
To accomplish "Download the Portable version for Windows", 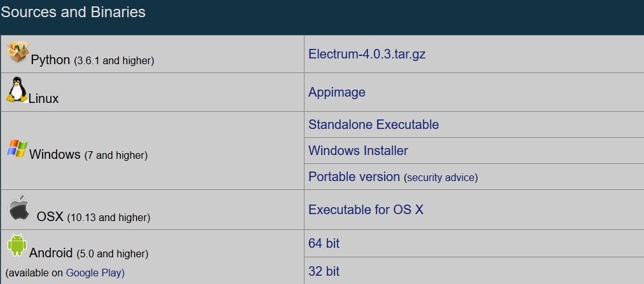I will [354, 177].
